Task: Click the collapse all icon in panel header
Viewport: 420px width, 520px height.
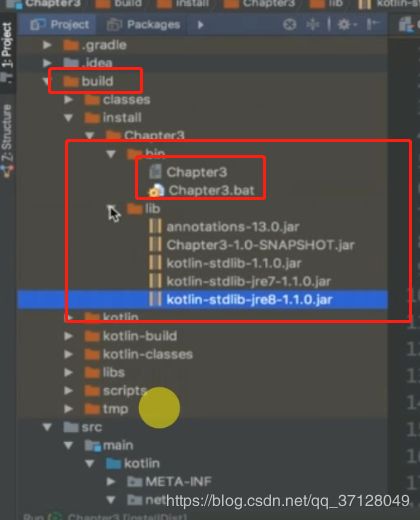Action: [313, 24]
